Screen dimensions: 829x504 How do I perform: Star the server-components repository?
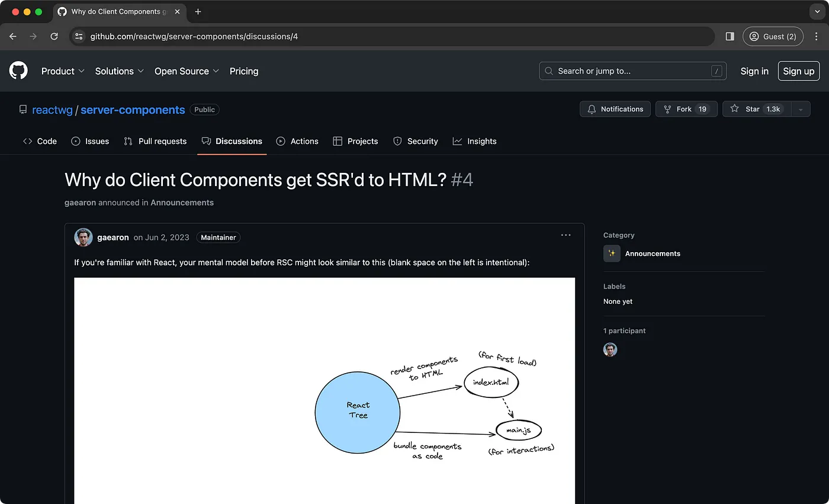pos(751,109)
